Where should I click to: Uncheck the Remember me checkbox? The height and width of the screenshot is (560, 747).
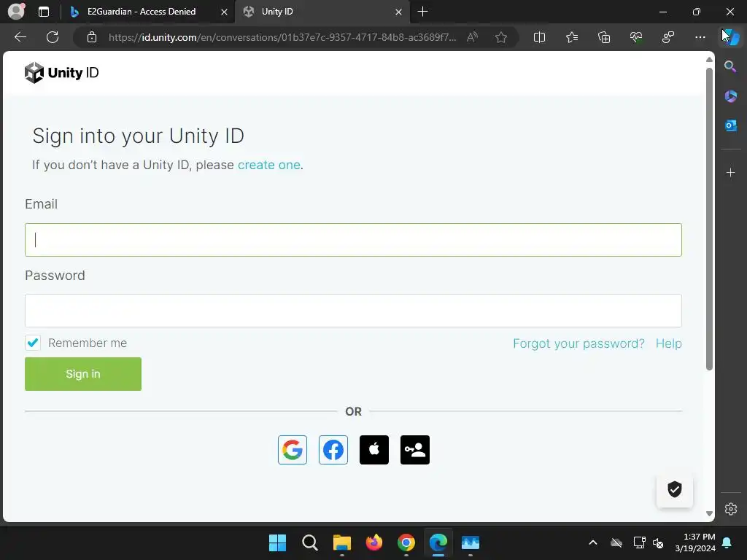[x=33, y=343]
